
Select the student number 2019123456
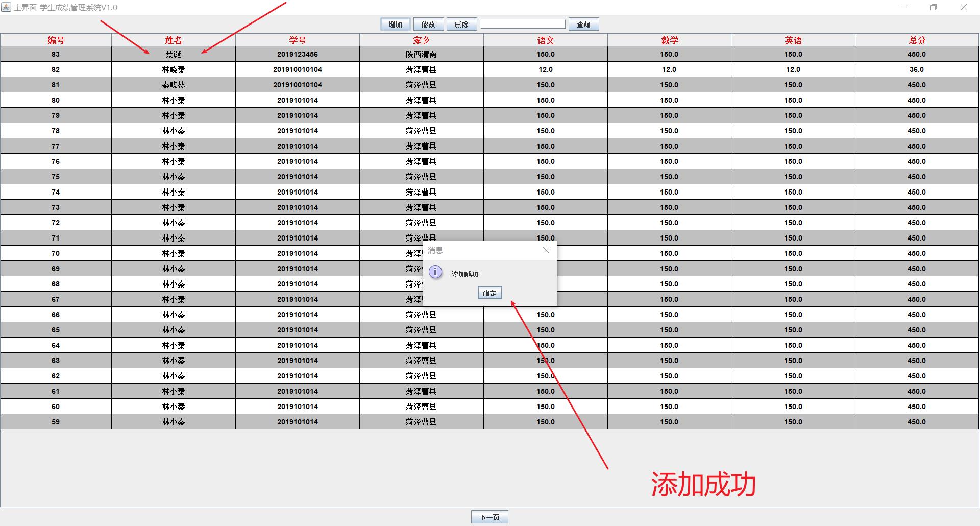pyautogui.click(x=298, y=54)
